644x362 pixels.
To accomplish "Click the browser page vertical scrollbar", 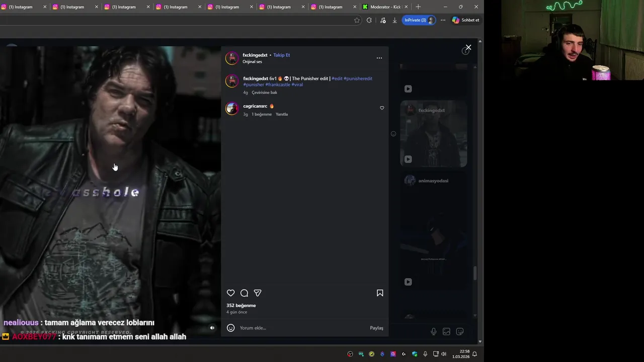I will click(480, 191).
